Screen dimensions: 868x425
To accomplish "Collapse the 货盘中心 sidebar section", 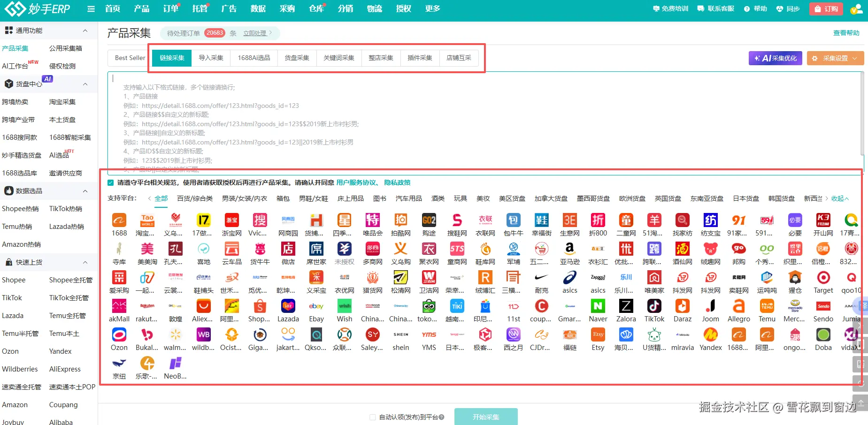I will point(85,84).
